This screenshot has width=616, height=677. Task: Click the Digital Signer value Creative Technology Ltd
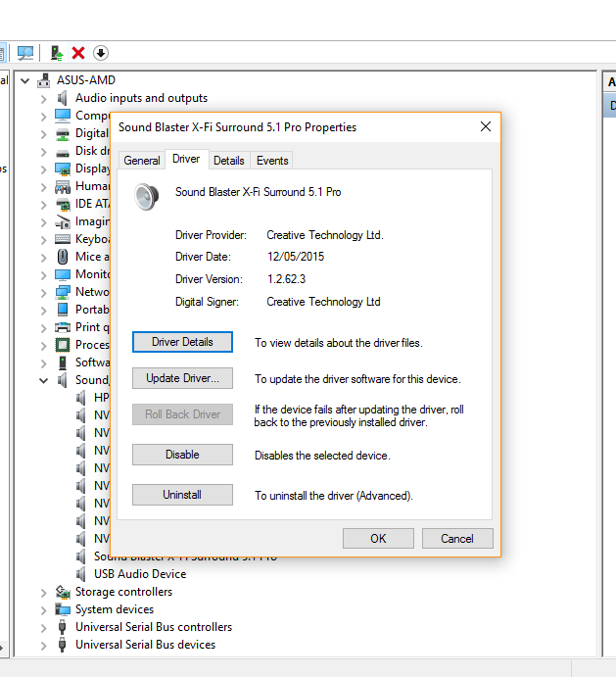coord(323,302)
